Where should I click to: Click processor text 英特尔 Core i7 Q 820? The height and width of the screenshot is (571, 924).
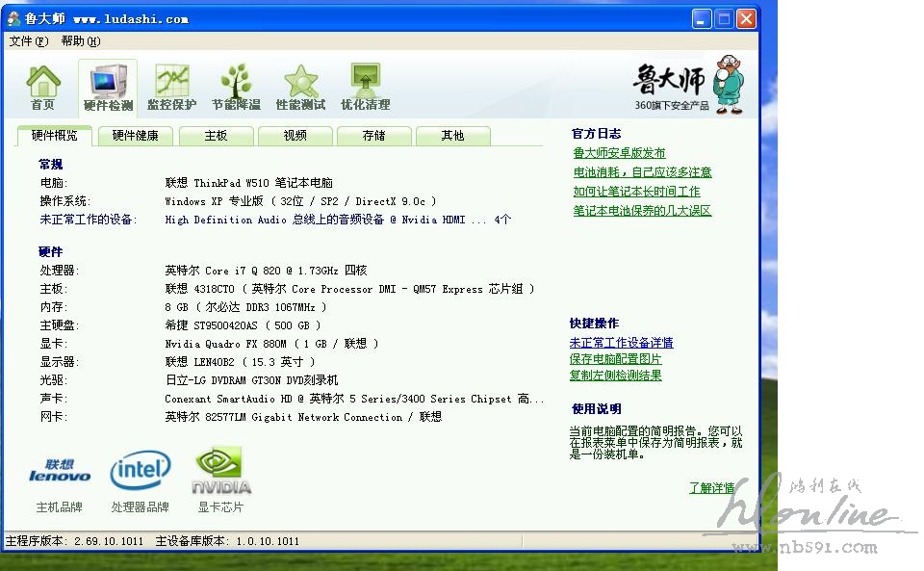[x=266, y=271]
